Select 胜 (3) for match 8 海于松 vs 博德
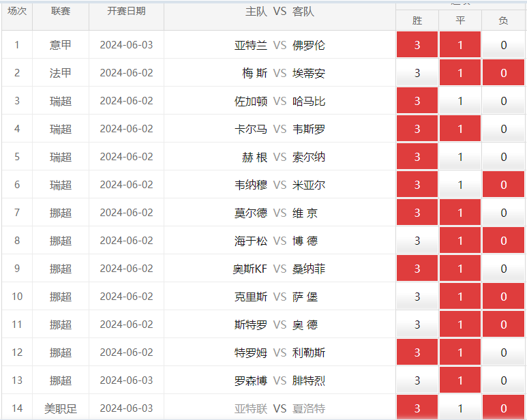The width and height of the screenshot is (527, 420). click(417, 240)
